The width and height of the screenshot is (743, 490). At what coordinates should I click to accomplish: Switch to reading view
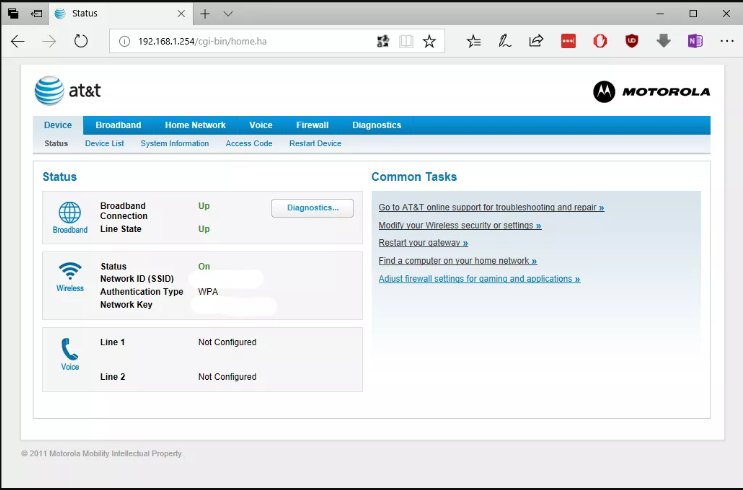tap(406, 42)
